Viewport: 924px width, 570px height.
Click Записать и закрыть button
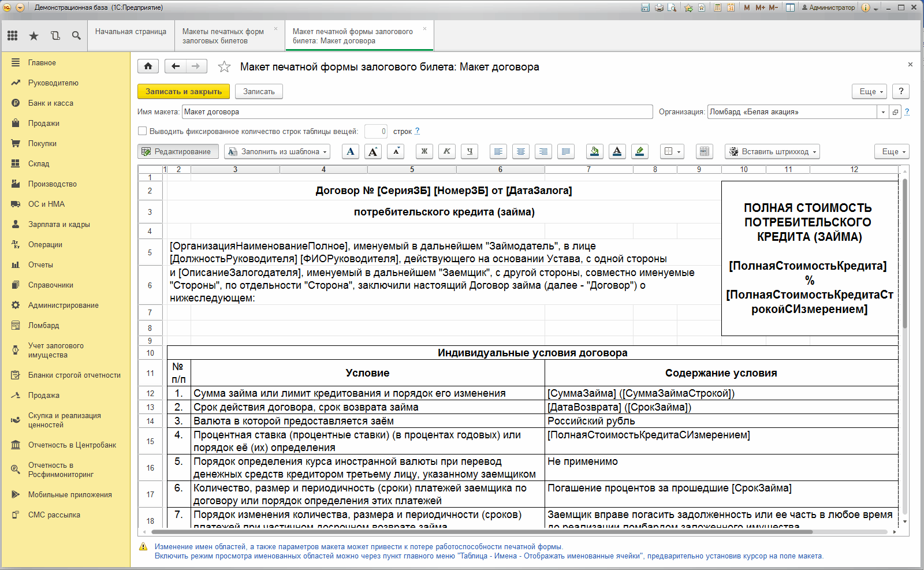(184, 91)
